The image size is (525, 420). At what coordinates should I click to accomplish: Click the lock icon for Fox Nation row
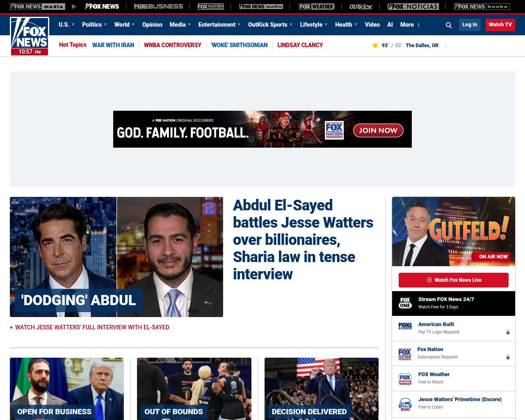(x=508, y=357)
